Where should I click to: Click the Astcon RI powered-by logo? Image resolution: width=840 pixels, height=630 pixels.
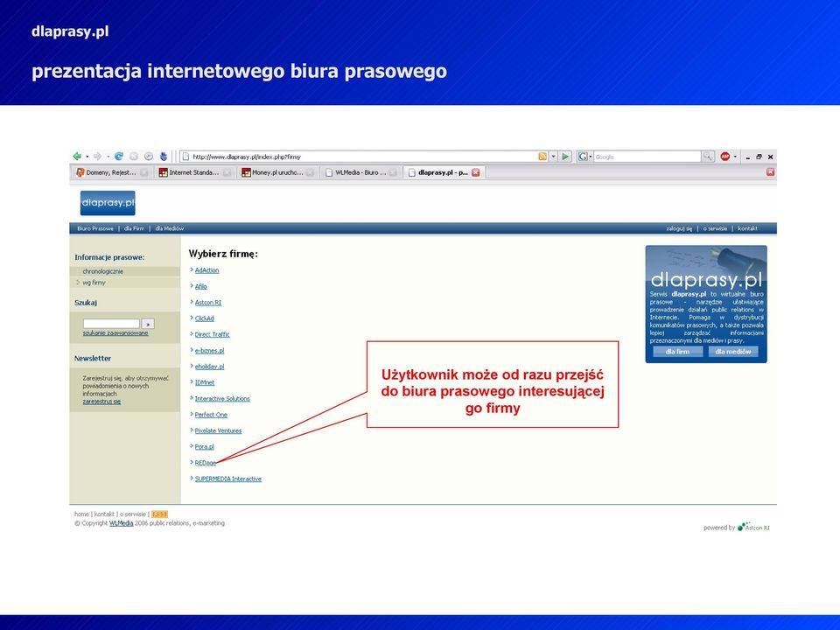click(x=753, y=527)
